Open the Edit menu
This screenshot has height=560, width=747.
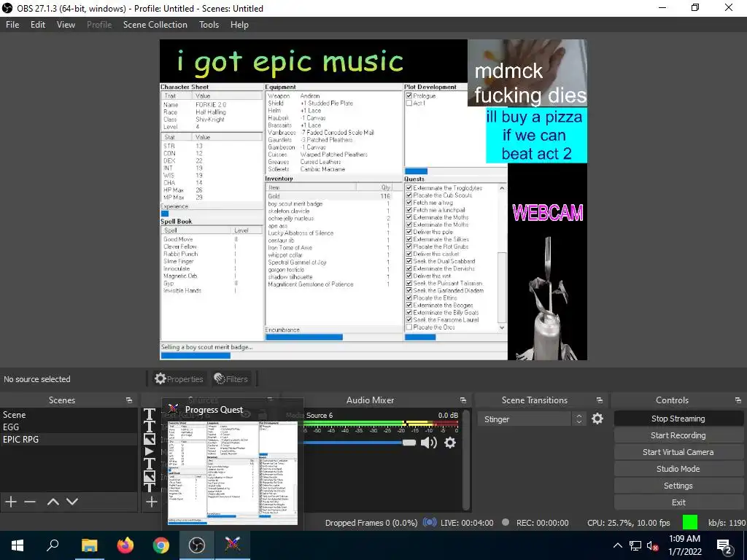click(38, 25)
